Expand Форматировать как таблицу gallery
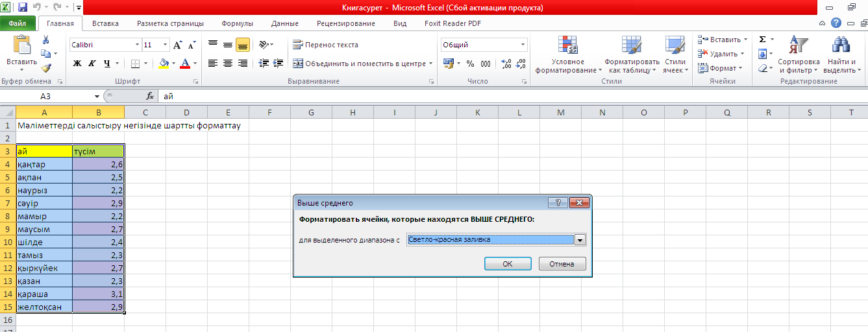The height and width of the screenshot is (332, 868). point(632,54)
